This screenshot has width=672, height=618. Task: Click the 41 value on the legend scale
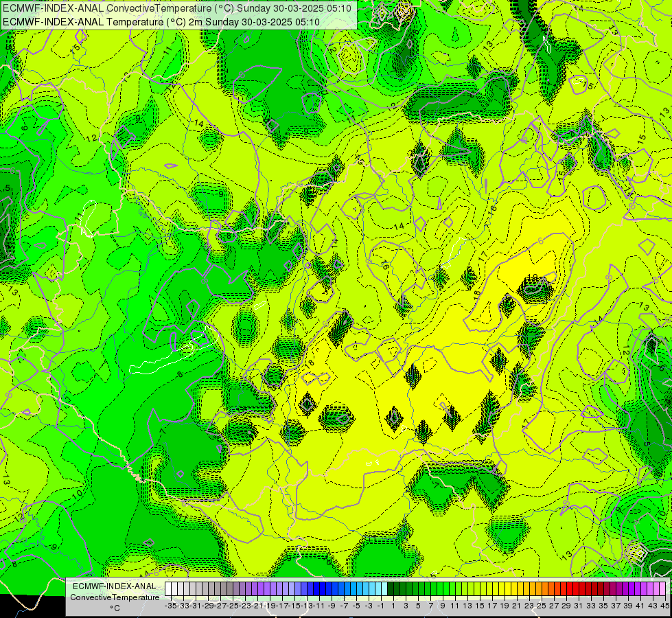click(x=640, y=606)
